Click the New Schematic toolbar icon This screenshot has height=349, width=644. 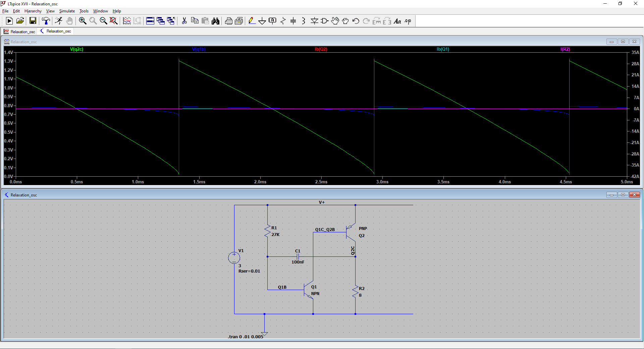pos(9,21)
